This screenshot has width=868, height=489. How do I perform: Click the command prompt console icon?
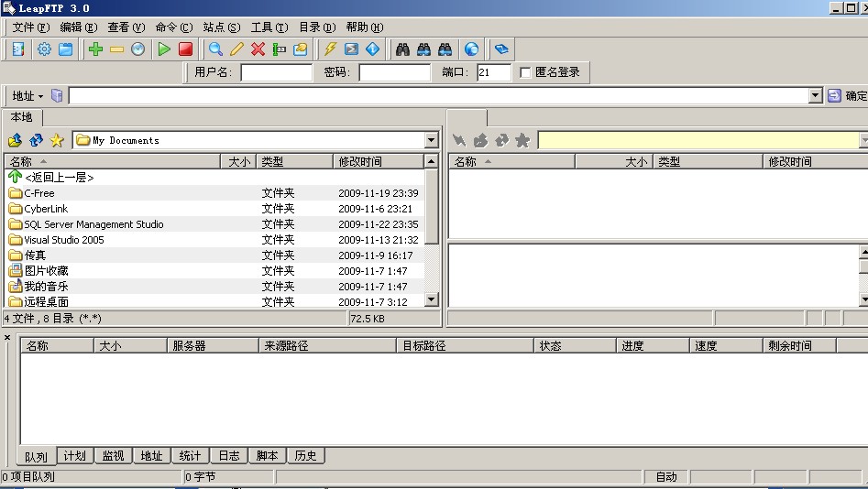coord(352,49)
